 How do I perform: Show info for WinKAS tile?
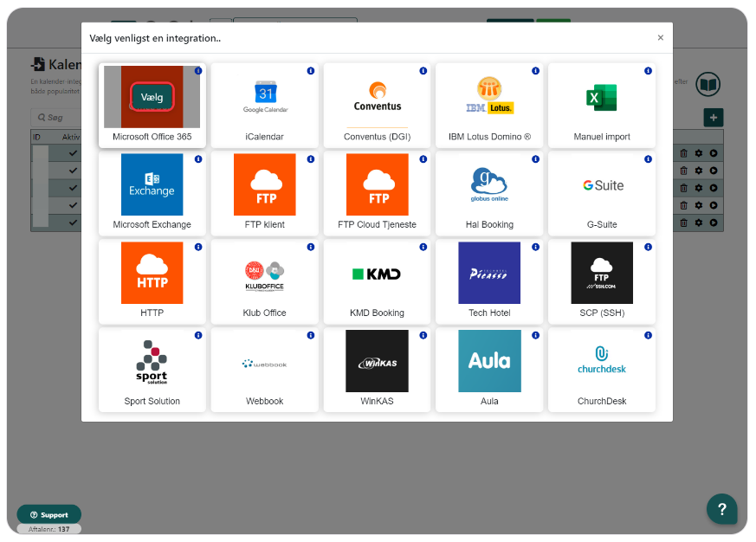[x=423, y=335]
